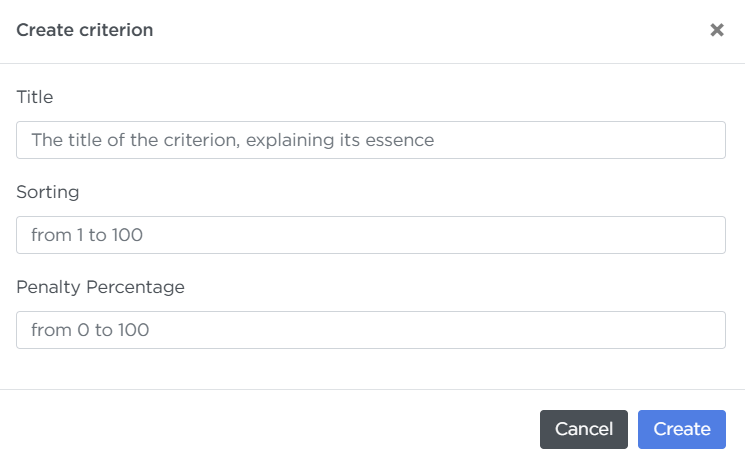Click the Penalty Percentage label
Viewport: 745px width, 466px height.
tap(100, 287)
